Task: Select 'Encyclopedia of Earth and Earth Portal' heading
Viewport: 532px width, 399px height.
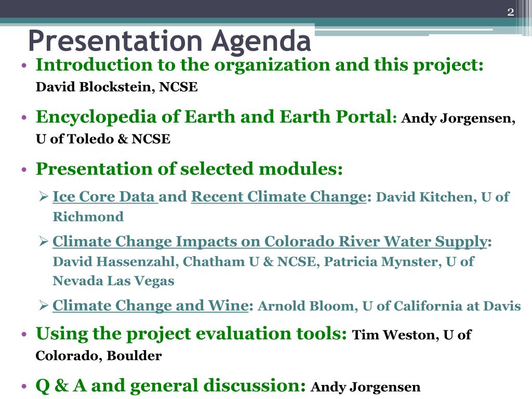Action: pyautogui.click(x=216, y=117)
